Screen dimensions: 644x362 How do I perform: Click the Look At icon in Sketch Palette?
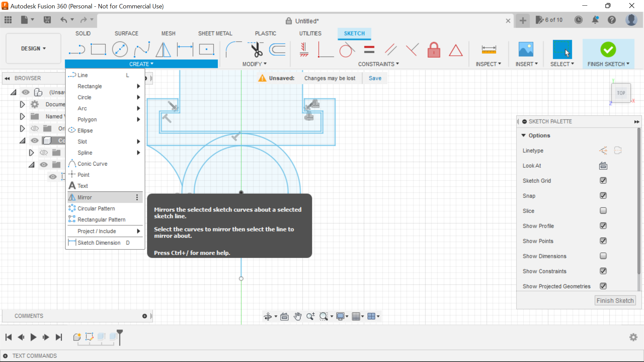603,166
